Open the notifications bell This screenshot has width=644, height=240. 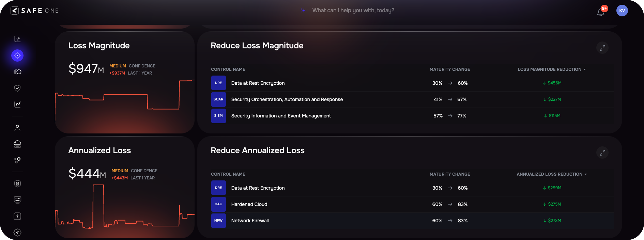coord(601,12)
